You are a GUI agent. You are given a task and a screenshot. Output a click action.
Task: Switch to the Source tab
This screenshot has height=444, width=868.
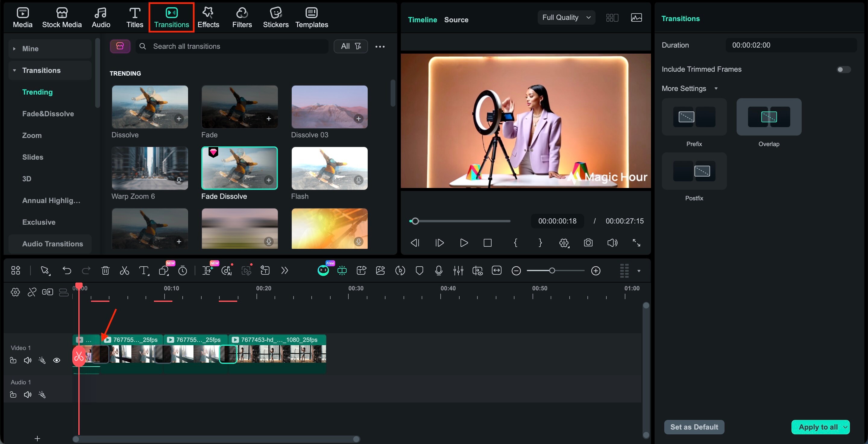[x=456, y=20]
